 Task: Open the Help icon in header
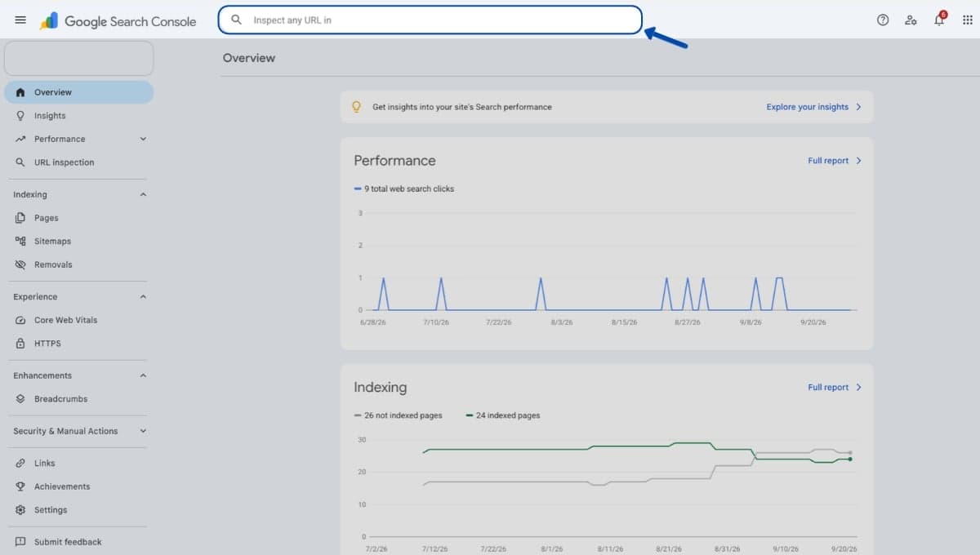point(883,20)
